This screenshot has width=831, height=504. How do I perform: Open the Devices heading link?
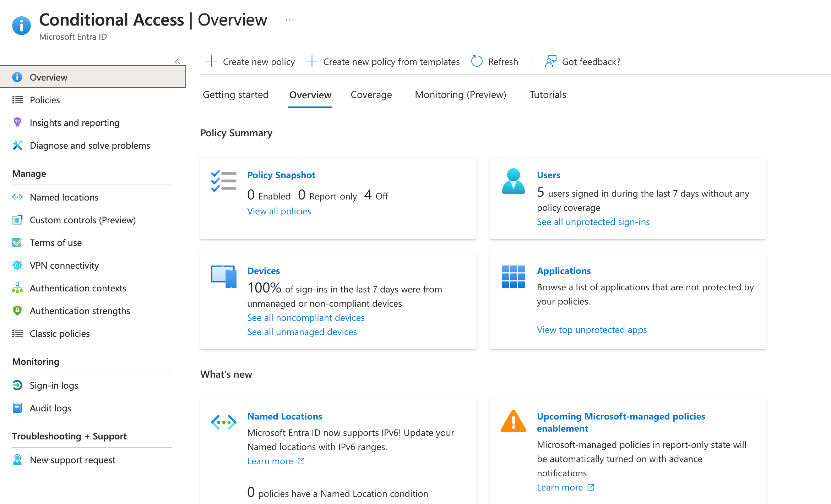[264, 271]
